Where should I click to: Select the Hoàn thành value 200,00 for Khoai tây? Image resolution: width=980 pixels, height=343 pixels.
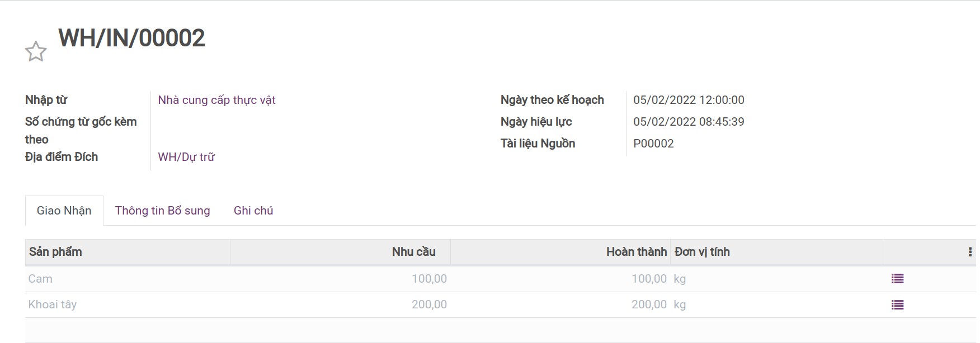point(649,304)
